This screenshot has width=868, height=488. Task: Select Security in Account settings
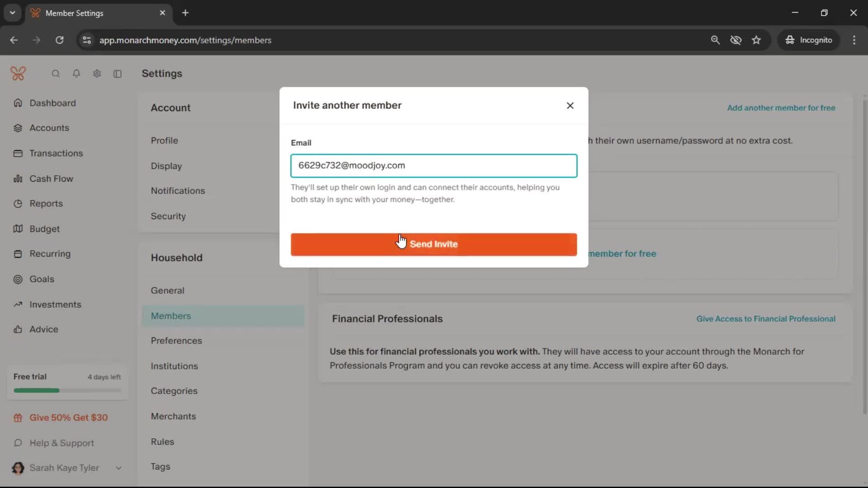pyautogui.click(x=168, y=216)
